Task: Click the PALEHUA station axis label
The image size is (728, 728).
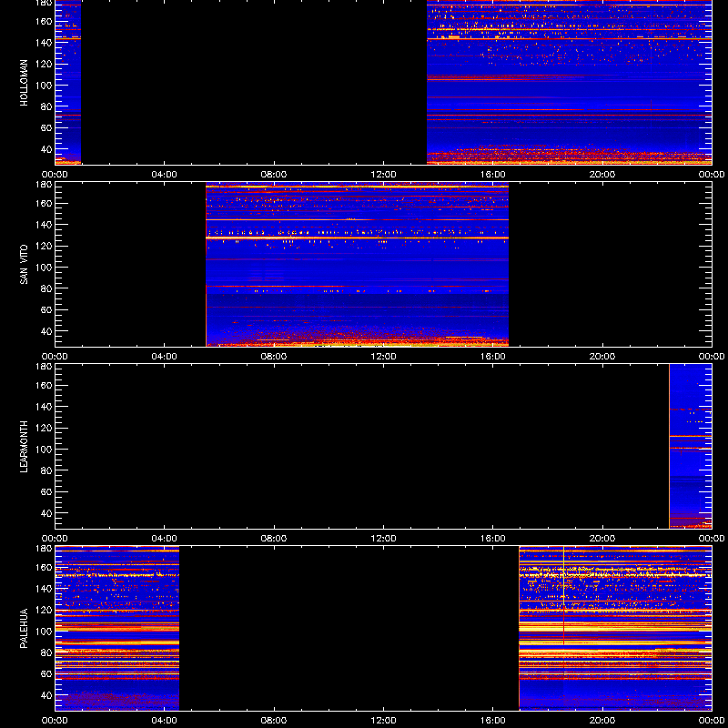Action: [x=24, y=629]
